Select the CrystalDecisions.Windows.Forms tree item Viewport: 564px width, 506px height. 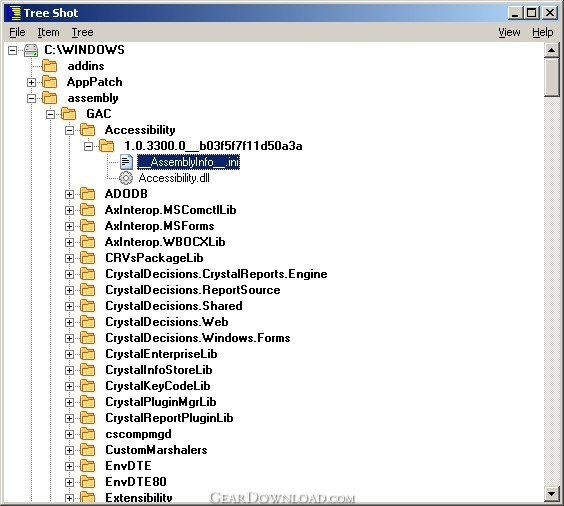[198, 338]
